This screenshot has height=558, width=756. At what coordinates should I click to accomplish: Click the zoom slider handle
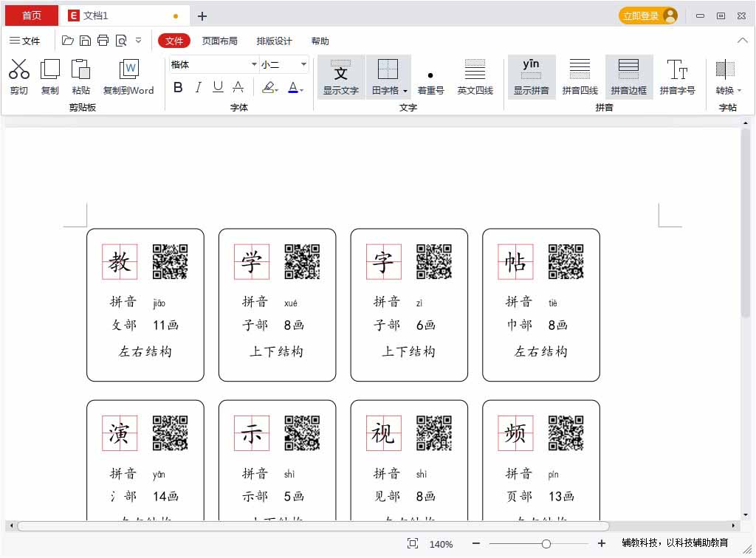546,543
